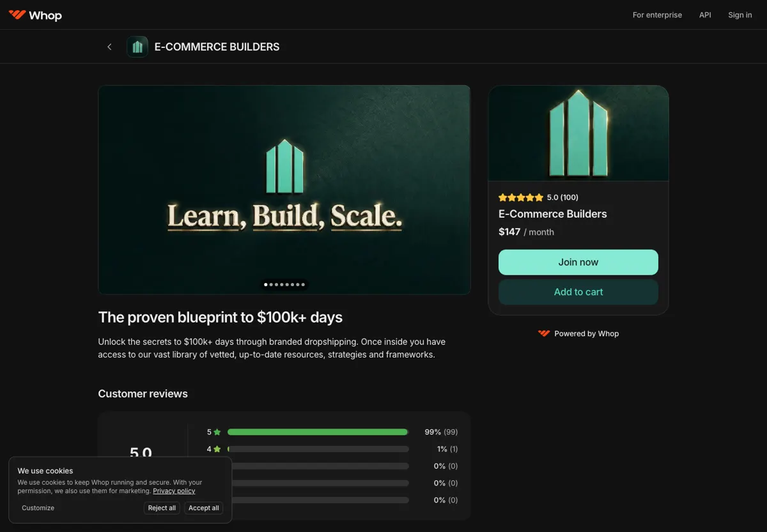Click the green star next to 4
Viewport: 767px width, 532px height.
pos(217,449)
